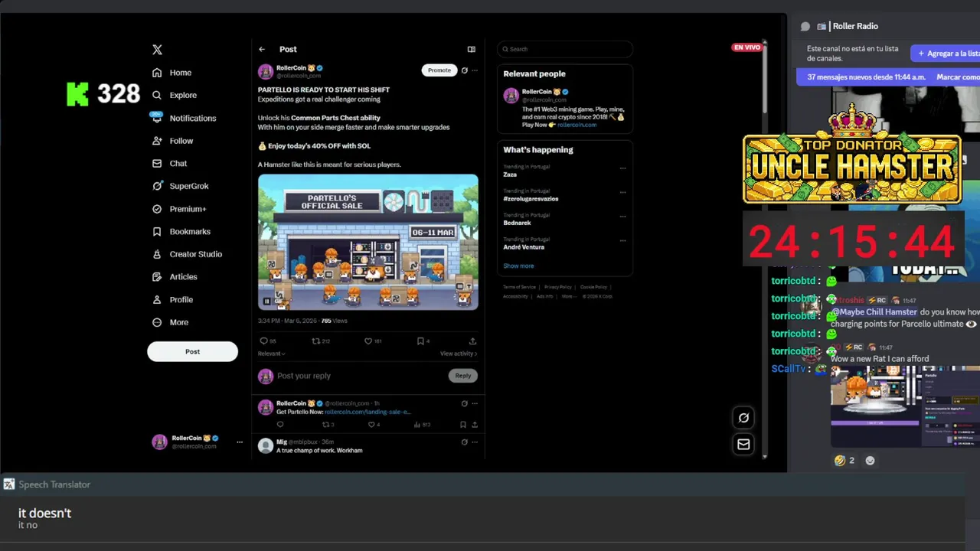
Task: Open Notifications in X sidebar
Action: (184, 118)
